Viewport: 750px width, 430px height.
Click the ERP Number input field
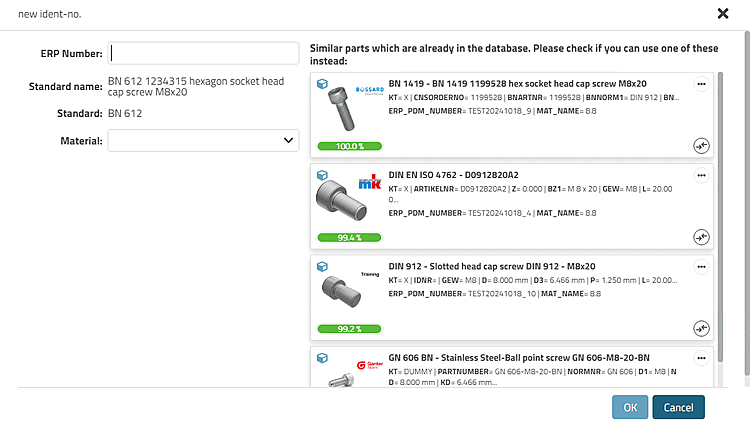[203, 53]
